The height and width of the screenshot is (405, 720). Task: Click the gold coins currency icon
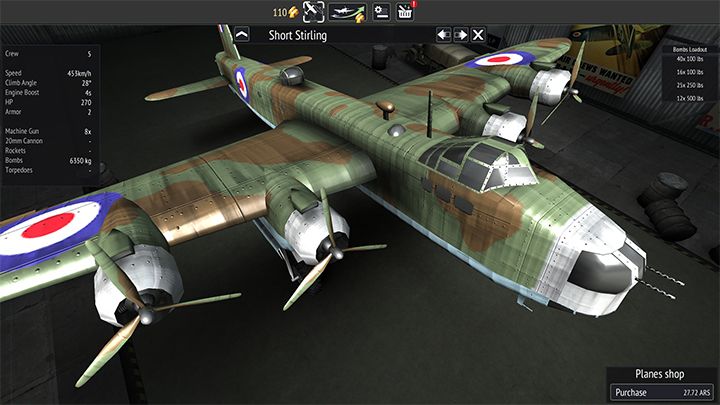click(293, 12)
